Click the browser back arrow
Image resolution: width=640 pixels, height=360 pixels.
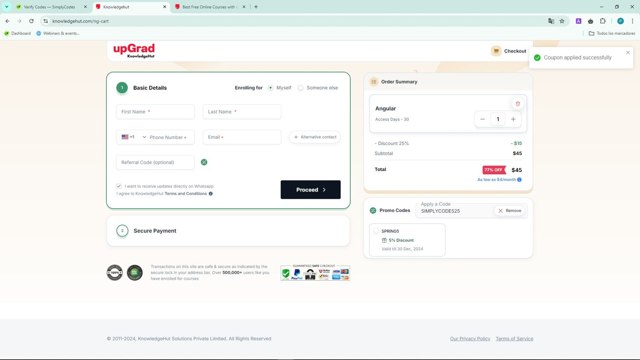click(x=7, y=21)
